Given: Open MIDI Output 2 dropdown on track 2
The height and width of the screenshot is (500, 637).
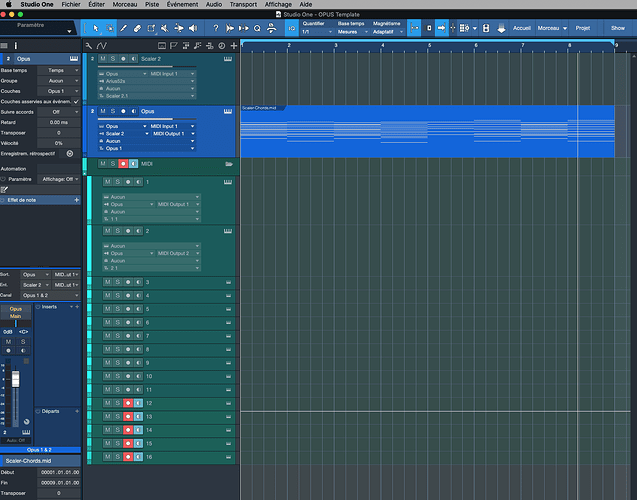Looking at the screenshot, I should tap(178, 253).
